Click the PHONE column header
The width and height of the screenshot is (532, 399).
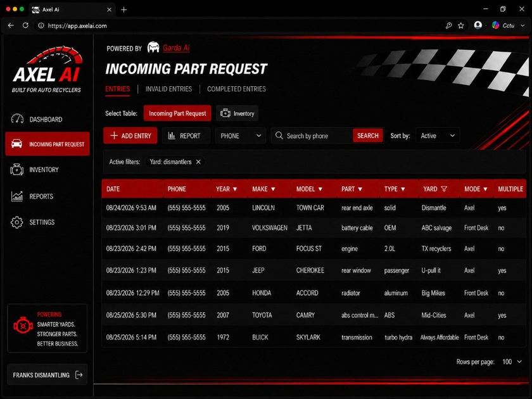point(177,189)
